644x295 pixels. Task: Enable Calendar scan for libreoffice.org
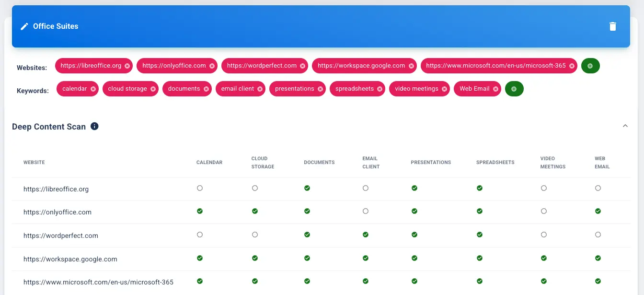click(200, 188)
